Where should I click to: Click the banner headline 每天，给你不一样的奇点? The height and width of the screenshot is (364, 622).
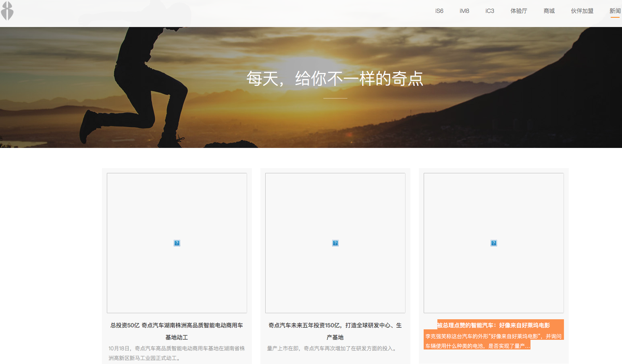(x=335, y=79)
